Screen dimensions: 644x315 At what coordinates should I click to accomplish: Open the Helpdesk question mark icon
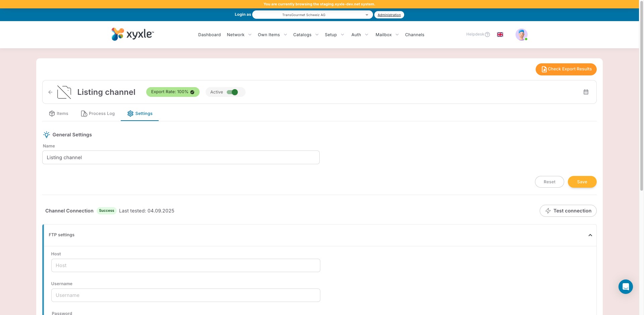[x=487, y=35]
